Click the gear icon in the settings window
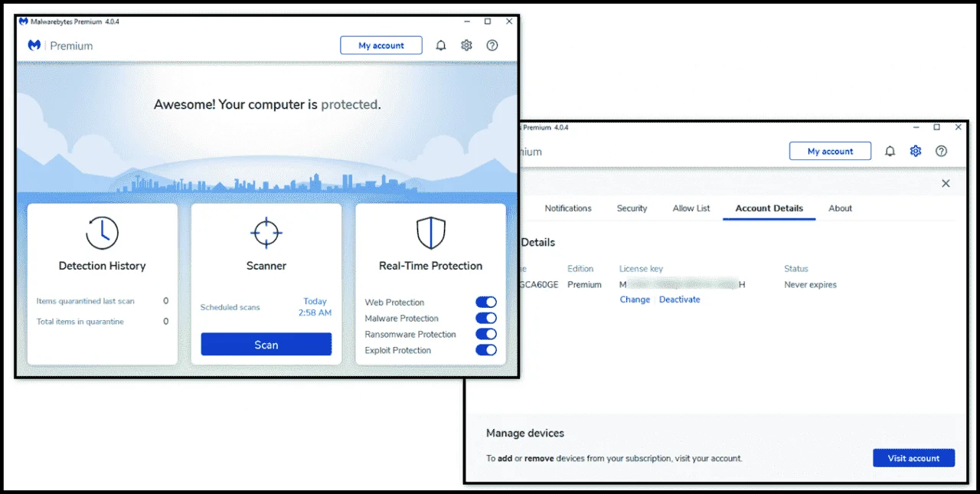The height and width of the screenshot is (494, 980). point(916,151)
